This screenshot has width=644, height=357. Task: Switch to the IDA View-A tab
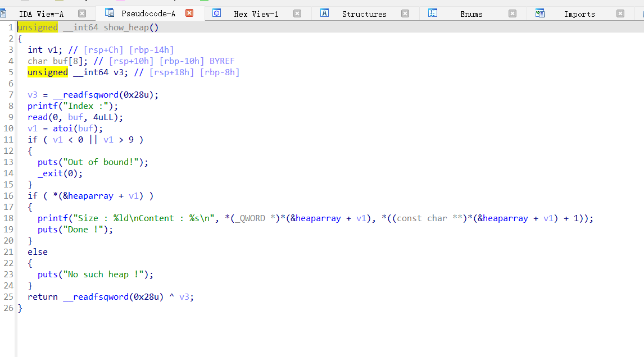click(42, 14)
